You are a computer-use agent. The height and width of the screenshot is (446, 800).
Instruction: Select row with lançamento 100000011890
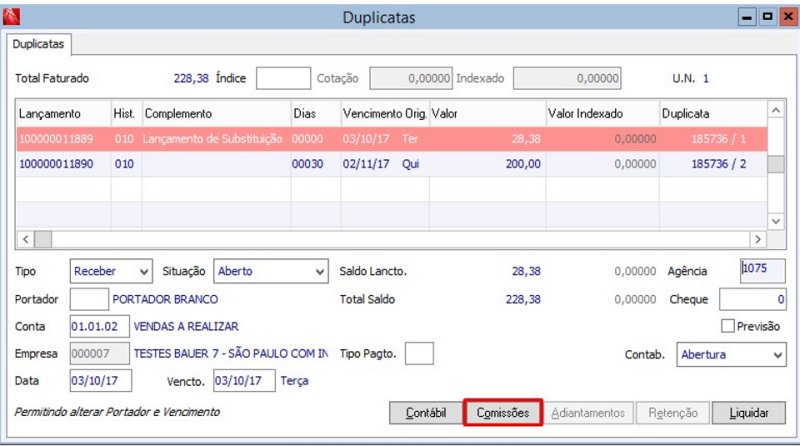tap(392, 164)
